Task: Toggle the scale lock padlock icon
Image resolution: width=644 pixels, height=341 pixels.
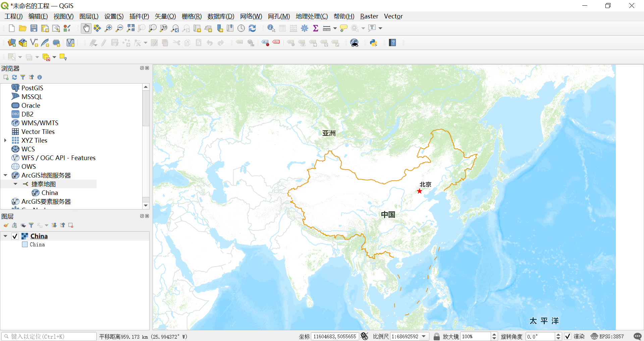Action: click(436, 336)
